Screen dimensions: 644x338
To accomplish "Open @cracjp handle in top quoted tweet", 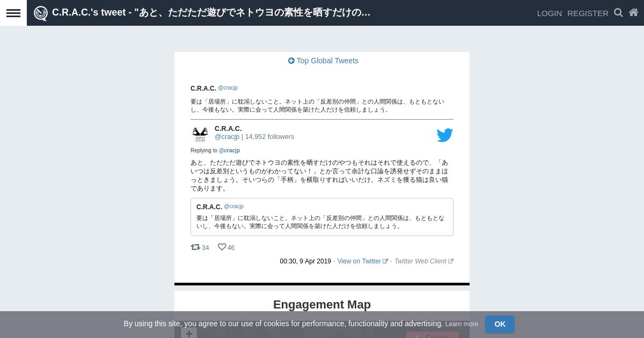I will tap(228, 88).
